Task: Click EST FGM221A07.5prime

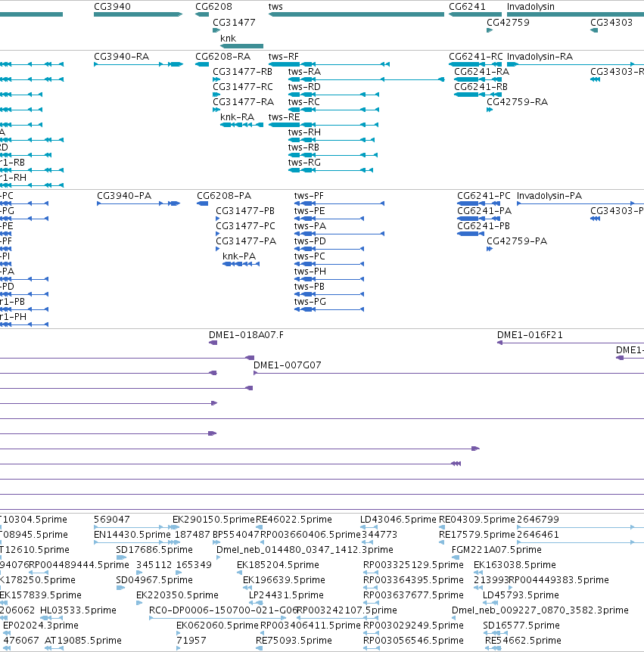Action: point(496,550)
